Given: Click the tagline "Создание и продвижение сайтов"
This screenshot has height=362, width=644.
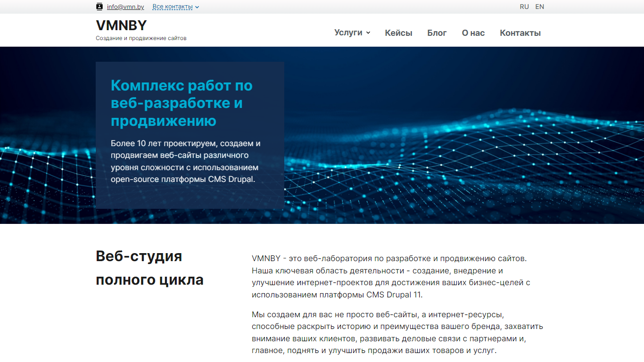Looking at the screenshot, I should point(141,38).
